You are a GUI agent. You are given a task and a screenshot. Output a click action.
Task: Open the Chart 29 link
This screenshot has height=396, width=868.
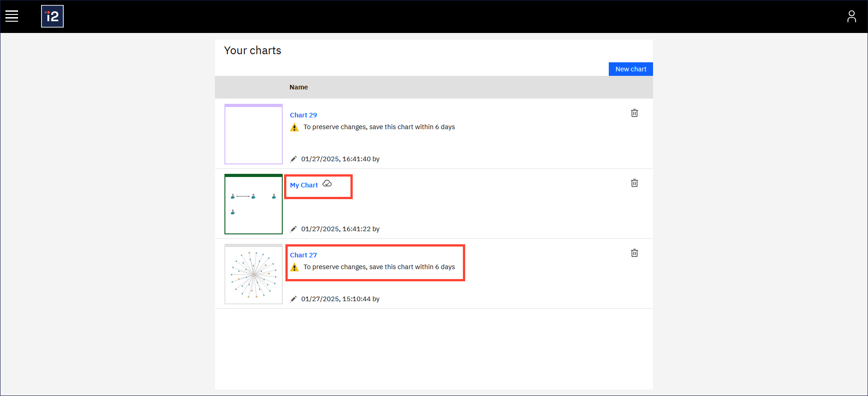pyautogui.click(x=303, y=115)
